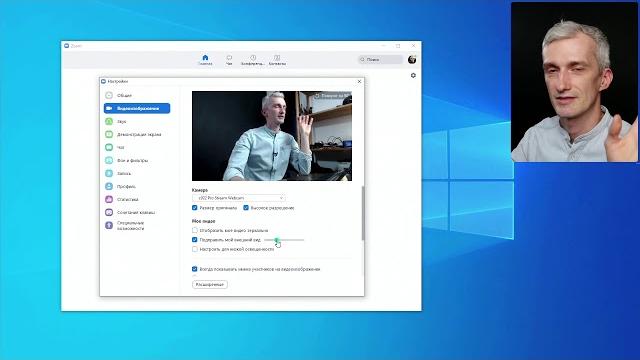Switch to the Home (Главная) tab

205,60
